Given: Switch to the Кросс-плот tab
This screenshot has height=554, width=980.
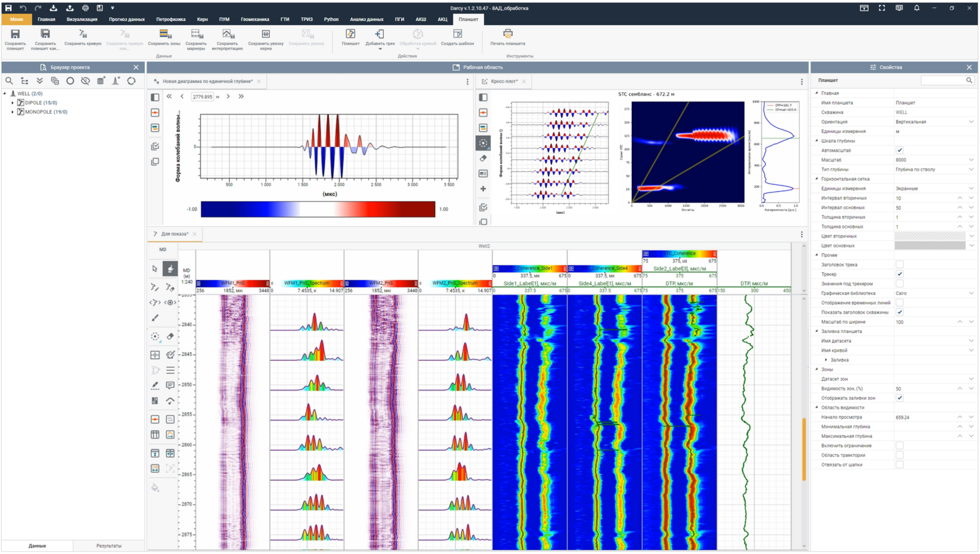Looking at the screenshot, I should [x=504, y=82].
